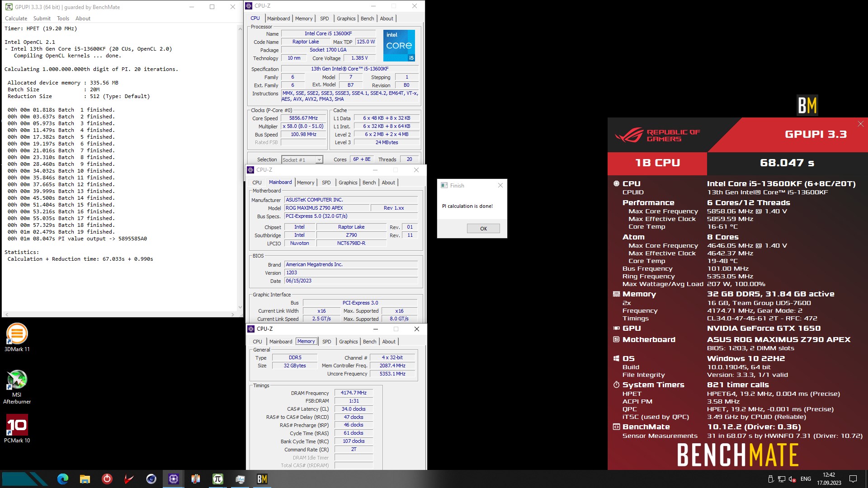Click the BIOS version 1203 field
Image resolution: width=868 pixels, height=488 pixels.
[351, 272]
